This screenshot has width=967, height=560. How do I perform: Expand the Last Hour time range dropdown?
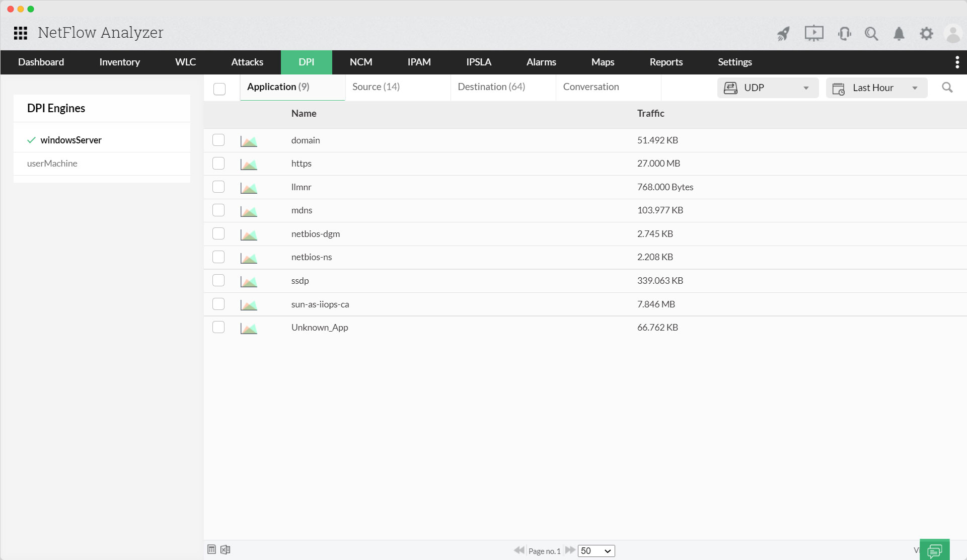point(876,88)
